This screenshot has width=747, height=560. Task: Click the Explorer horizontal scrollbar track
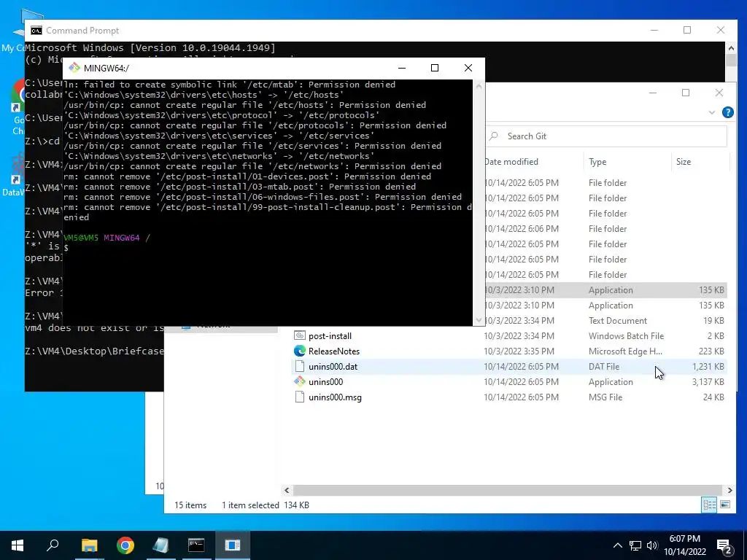click(x=508, y=490)
